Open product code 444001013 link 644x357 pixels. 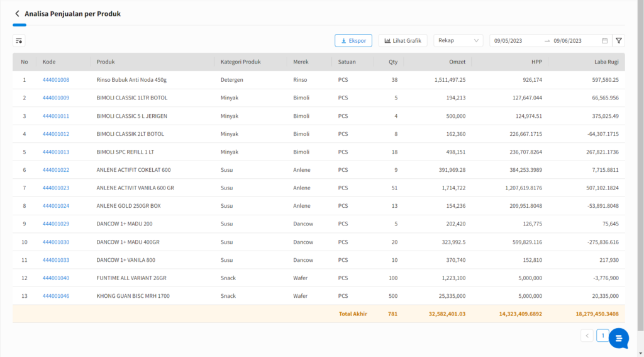click(56, 152)
